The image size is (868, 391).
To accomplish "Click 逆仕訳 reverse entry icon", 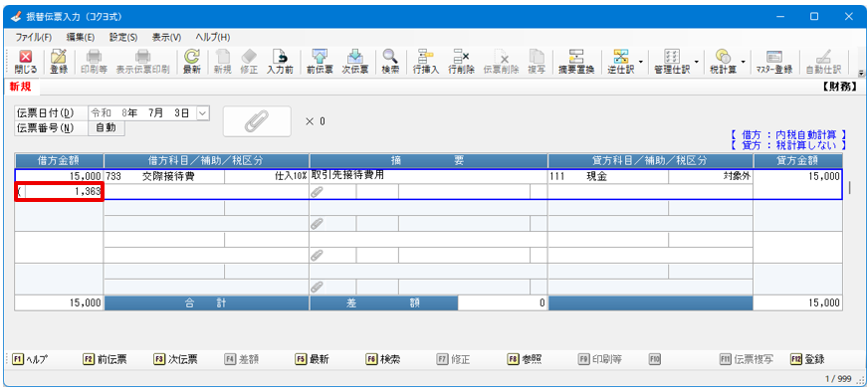I will click(x=620, y=62).
